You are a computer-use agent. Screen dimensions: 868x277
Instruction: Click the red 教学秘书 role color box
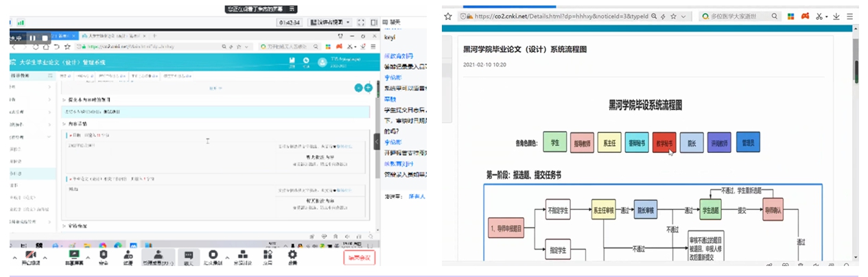(664, 142)
